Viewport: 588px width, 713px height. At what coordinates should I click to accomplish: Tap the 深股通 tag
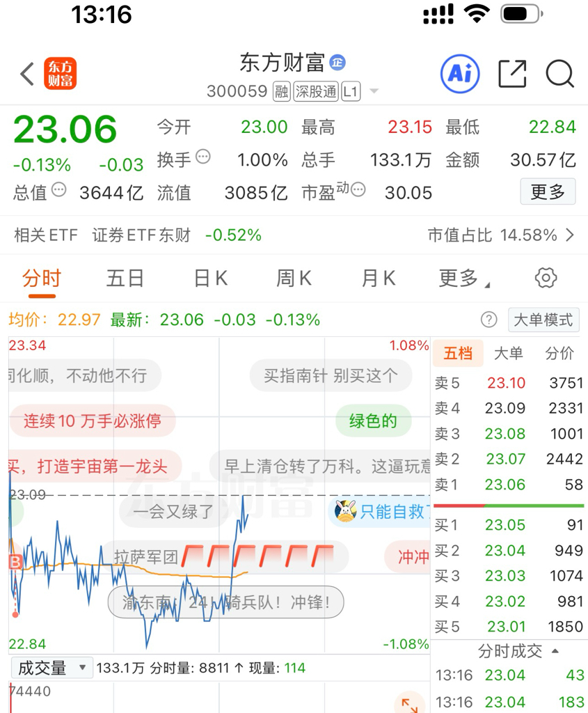[316, 91]
